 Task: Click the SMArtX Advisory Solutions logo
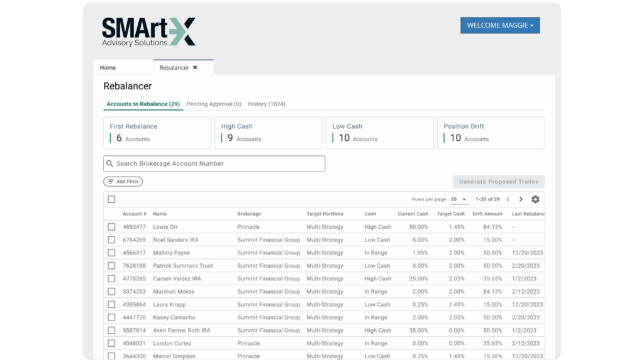pyautogui.click(x=148, y=31)
